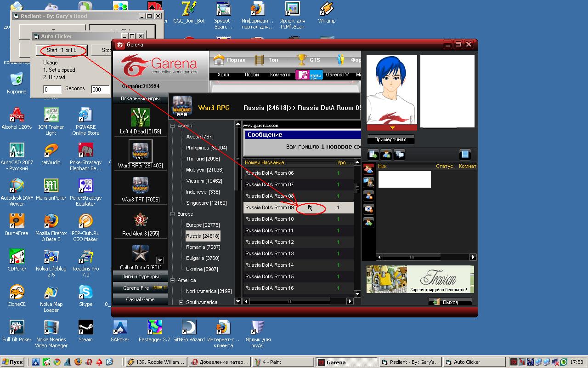Open Full Tilt Poker desktop icon
588x368 pixels.
17,331
